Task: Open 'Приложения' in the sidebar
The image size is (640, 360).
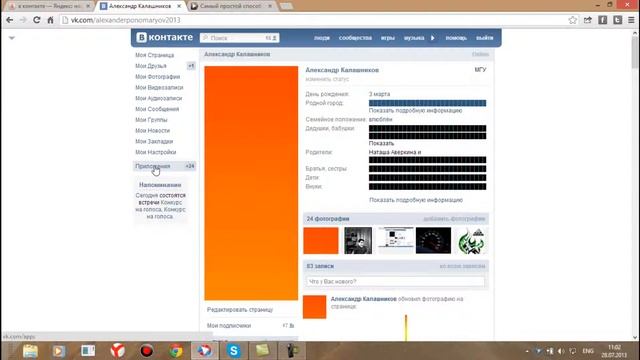Action: (153, 166)
